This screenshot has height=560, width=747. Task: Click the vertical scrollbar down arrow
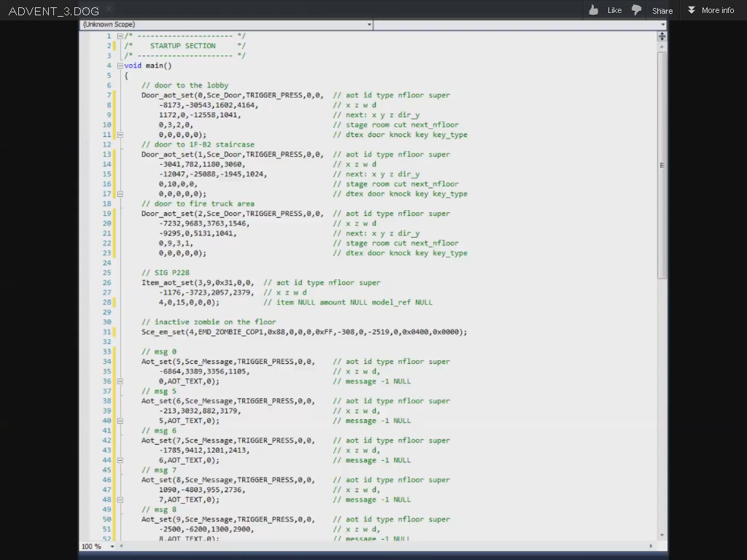pos(662,536)
